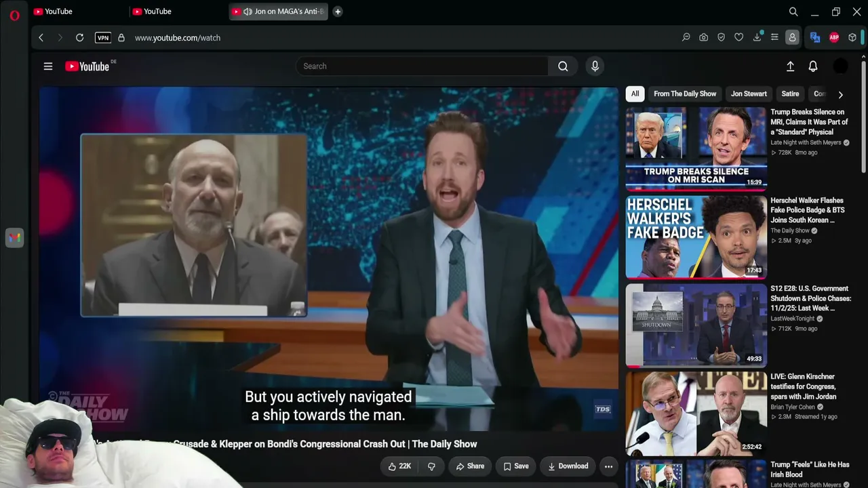Open Glenn Kirschner testifies video title
This screenshot has width=868, height=488.
pyautogui.click(x=804, y=386)
